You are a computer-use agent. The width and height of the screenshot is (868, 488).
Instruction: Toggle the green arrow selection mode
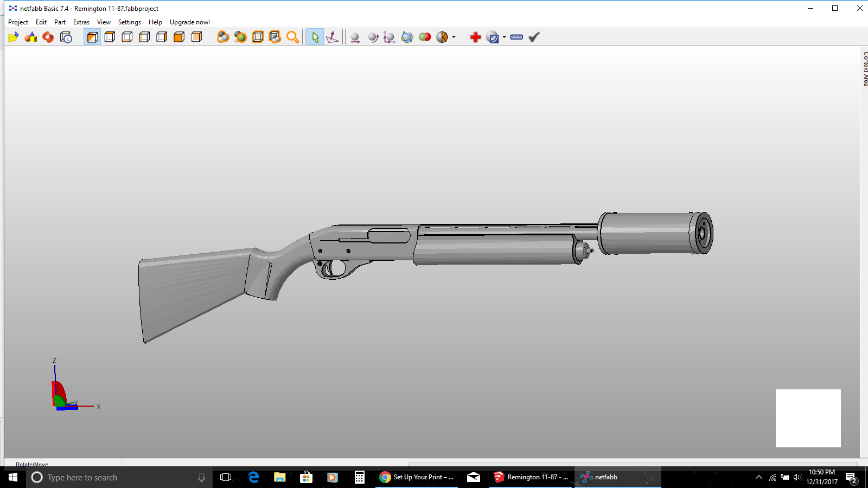coord(315,37)
